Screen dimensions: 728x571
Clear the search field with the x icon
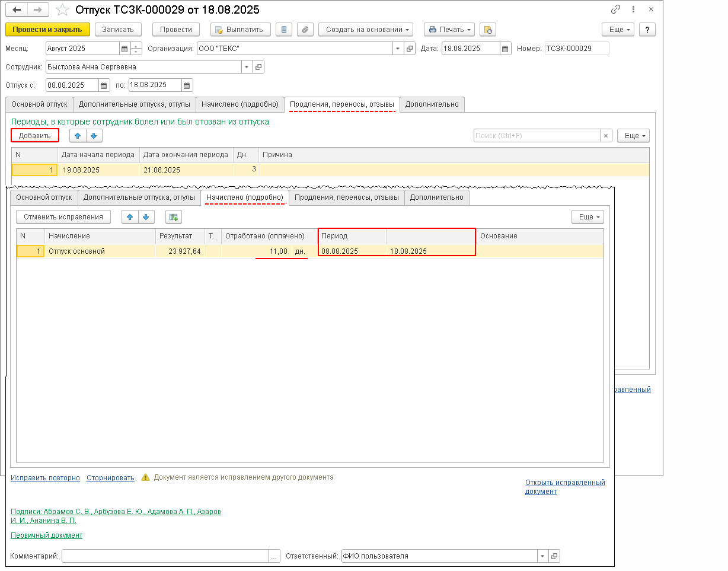[606, 136]
